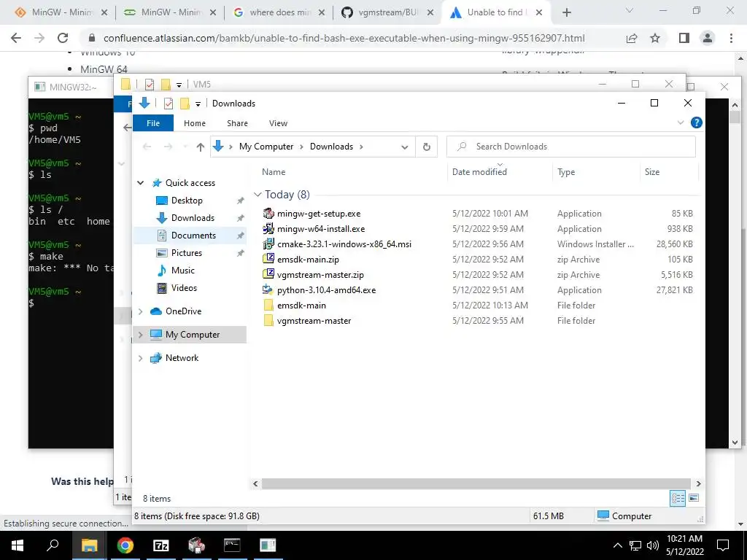747x560 pixels.
Task: Expand My Computer tree node
Action: (x=141, y=335)
